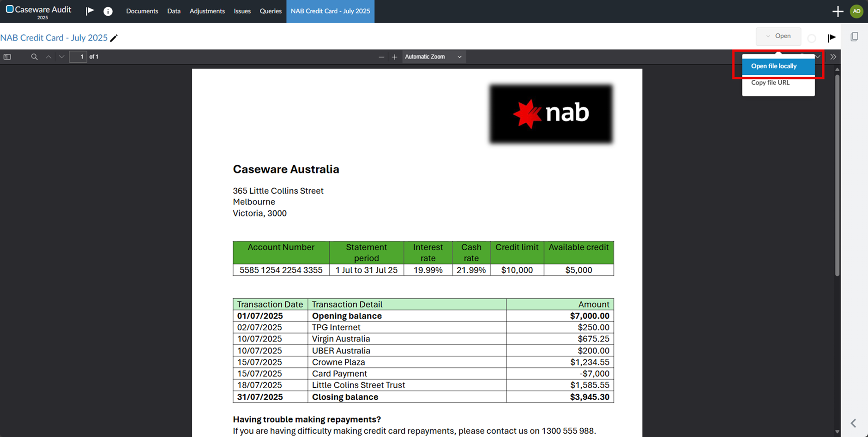
Task: Click the UBER Australia transaction detail
Action: pos(341,351)
